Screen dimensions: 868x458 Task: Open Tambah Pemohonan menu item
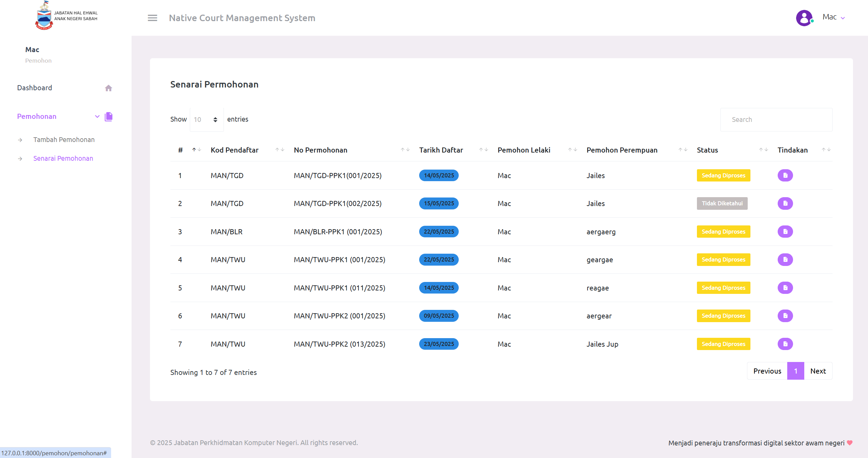[x=64, y=140]
